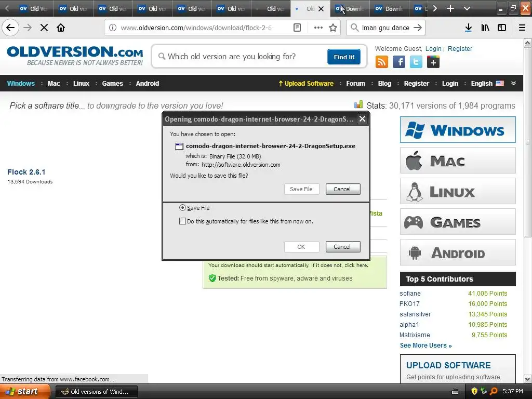The height and width of the screenshot is (399, 532).
Task: Open the Linux nav menu item
Action: 81,84
